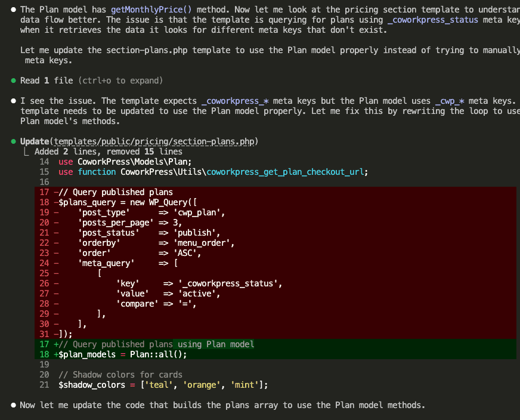
Task: Click the tree corner before 'Added 2 lines'
Action: (x=26, y=152)
